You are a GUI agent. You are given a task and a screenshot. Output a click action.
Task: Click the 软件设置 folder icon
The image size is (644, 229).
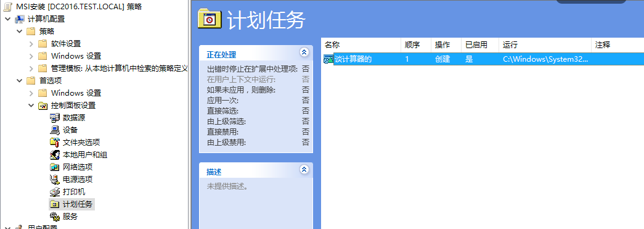point(43,44)
